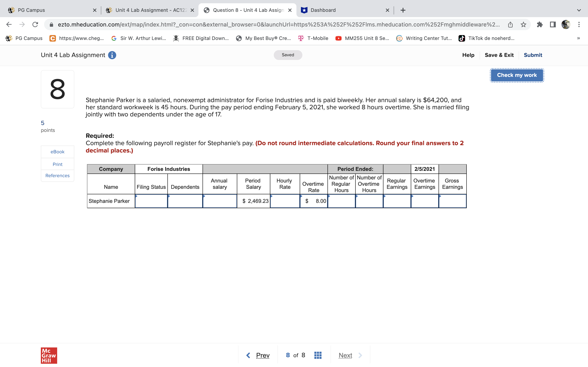Screen dimensions: 588x367
Task: Click the browser back arrow
Action: [9, 24]
